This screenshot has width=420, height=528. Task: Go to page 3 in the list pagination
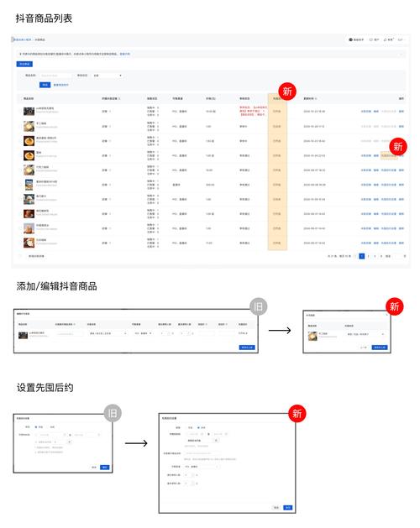[375, 256]
